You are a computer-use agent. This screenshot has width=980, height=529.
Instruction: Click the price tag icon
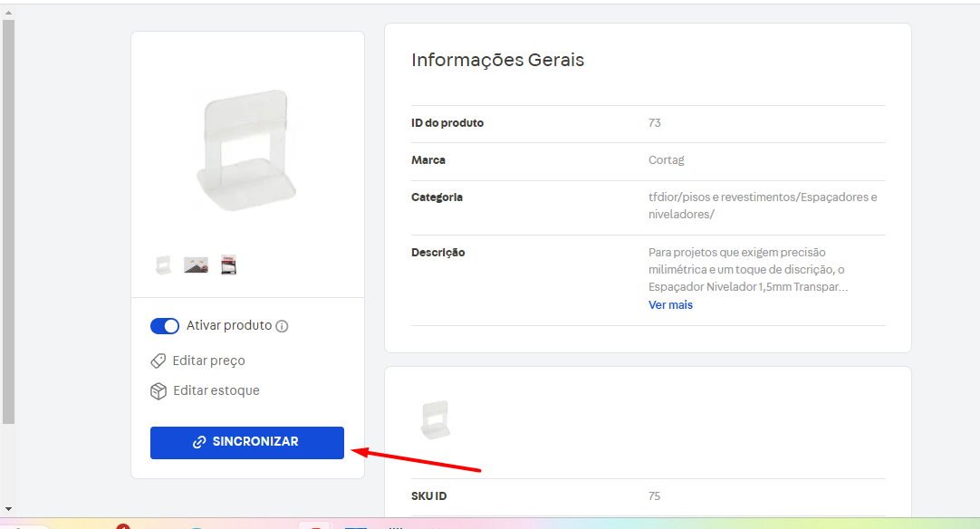tap(159, 361)
